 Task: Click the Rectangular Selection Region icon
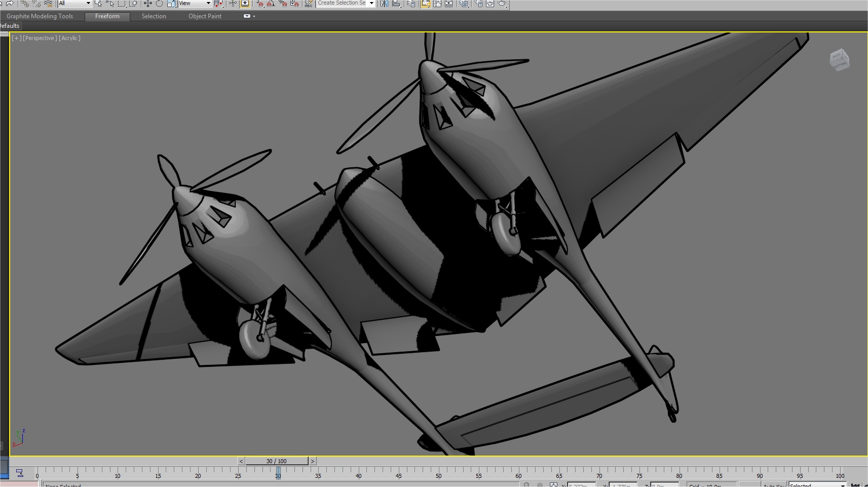[122, 4]
